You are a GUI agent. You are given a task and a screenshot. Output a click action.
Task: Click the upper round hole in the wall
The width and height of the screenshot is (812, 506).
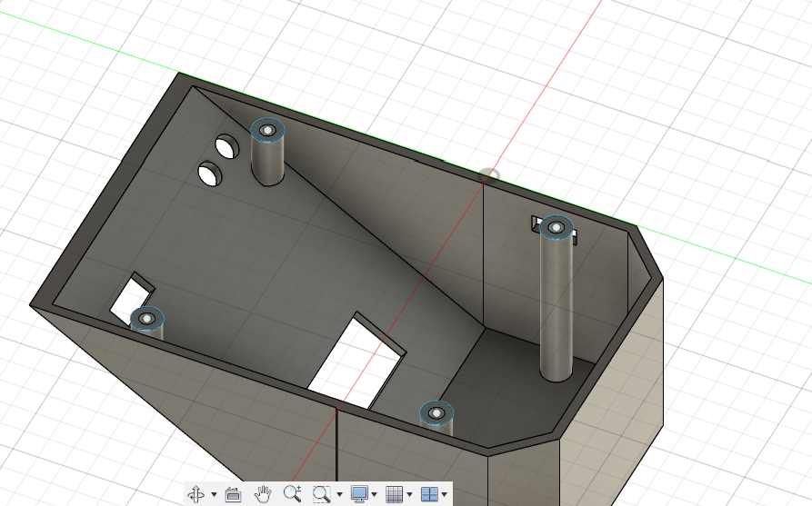point(226,145)
